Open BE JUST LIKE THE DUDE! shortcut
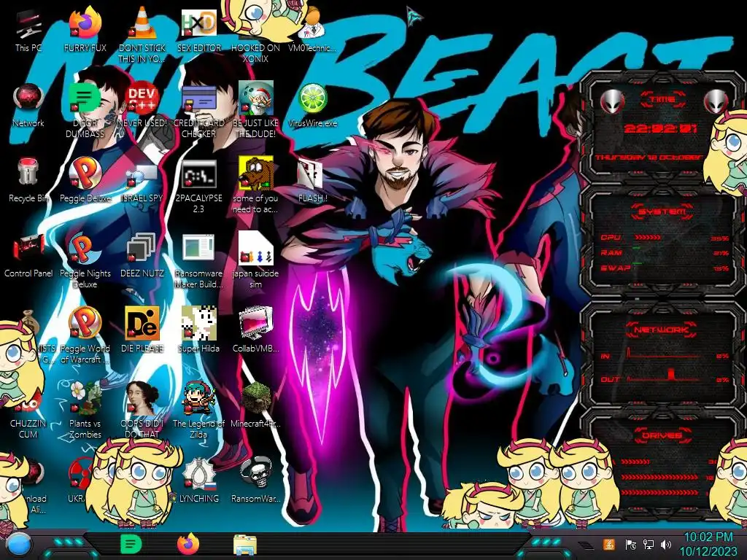Viewport: 747px width, 560px height. point(255,111)
